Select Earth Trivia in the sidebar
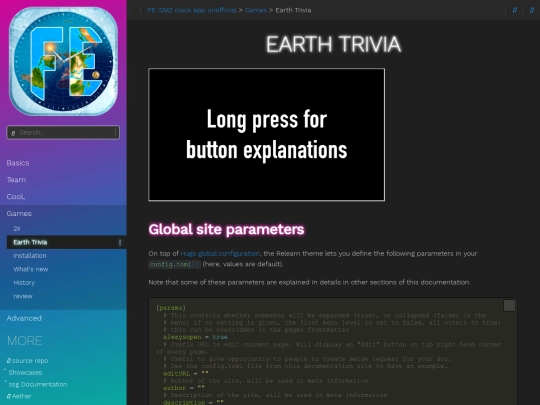540x405 pixels. click(x=30, y=242)
